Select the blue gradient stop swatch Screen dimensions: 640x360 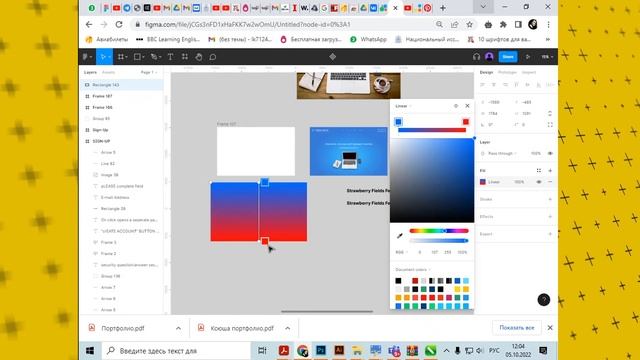(398, 122)
